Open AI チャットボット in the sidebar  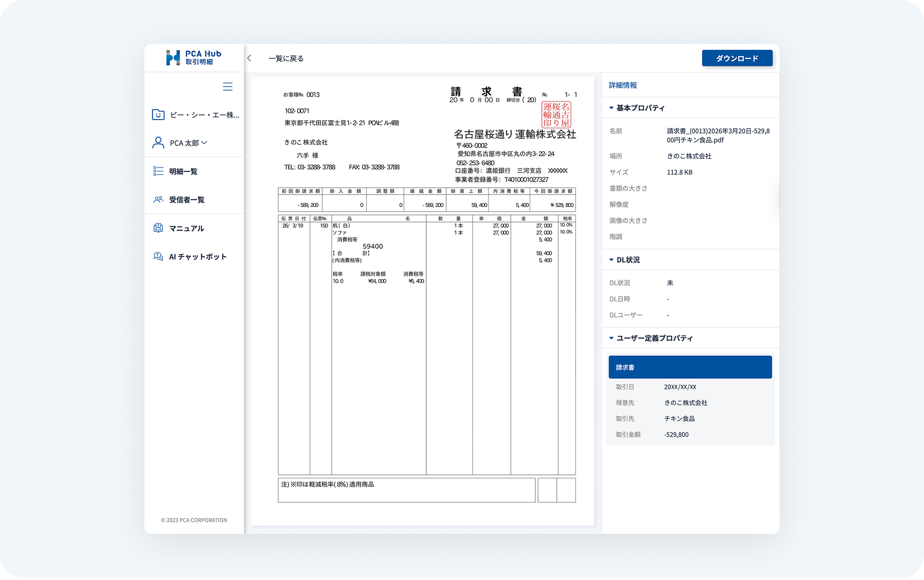tap(198, 256)
